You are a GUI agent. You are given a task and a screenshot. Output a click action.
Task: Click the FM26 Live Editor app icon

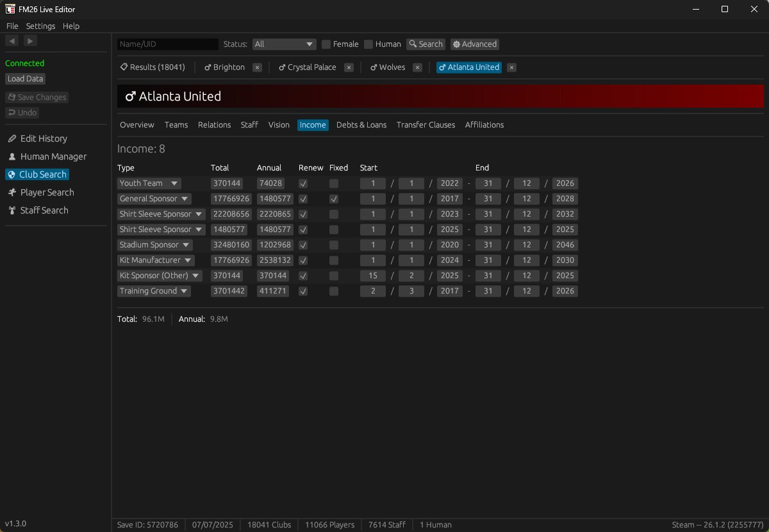tap(10, 9)
